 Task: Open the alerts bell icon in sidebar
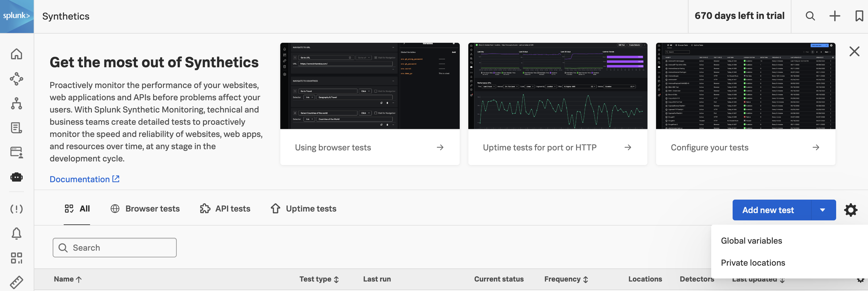point(17,234)
